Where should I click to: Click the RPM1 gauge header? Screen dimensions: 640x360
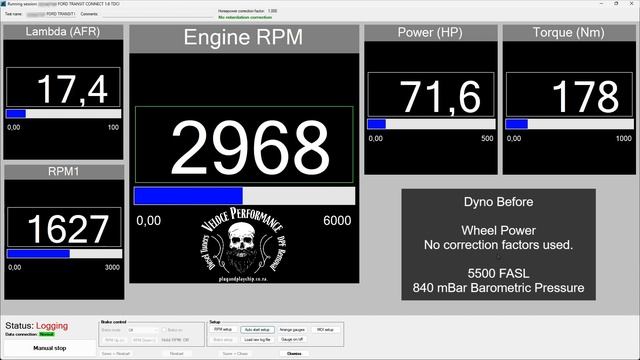64,172
